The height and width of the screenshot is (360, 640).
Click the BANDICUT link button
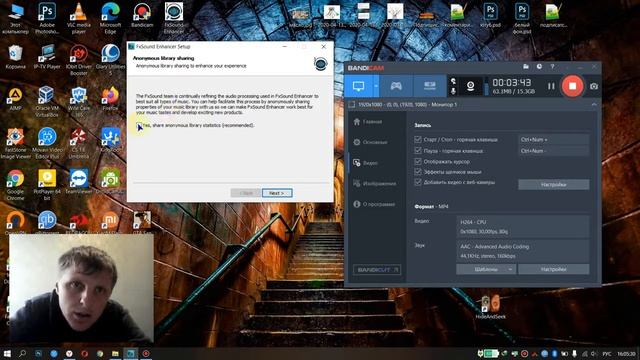click(377, 270)
